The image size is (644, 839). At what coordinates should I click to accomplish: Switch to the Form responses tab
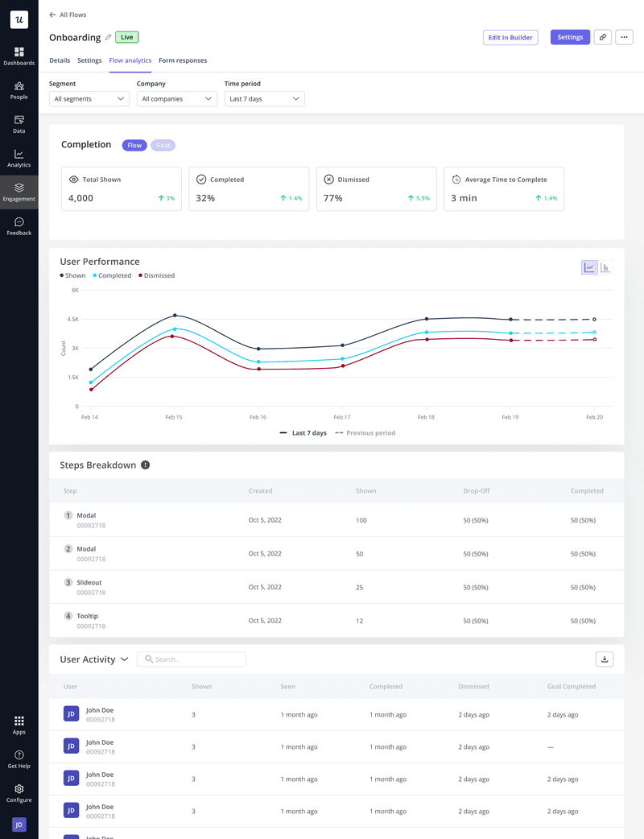(x=183, y=60)
